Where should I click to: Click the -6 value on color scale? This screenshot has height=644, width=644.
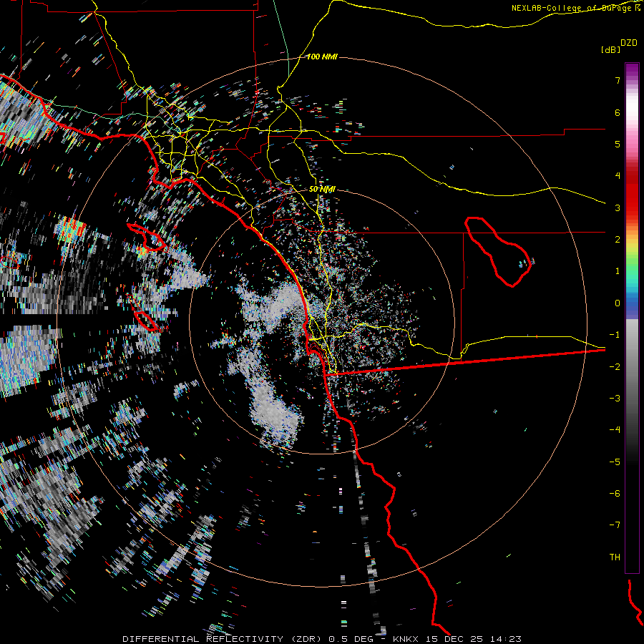[x=615, y=494]
